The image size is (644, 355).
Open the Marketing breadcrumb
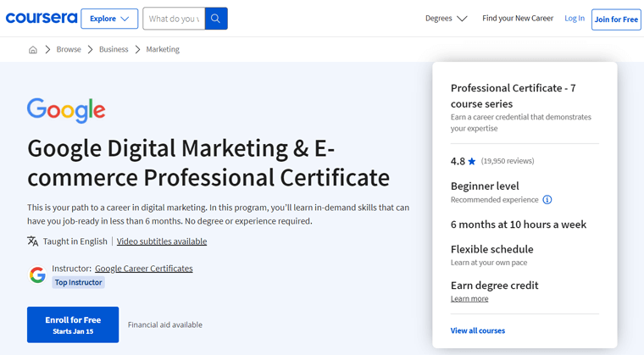(x=163, y=49)
